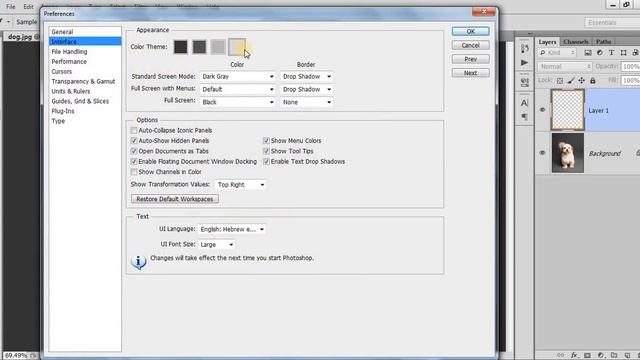The width and height of the screenshot is (640, 360).
Task: Open Full Screen color dropdown set to Black
Action: tap(238, 102)
